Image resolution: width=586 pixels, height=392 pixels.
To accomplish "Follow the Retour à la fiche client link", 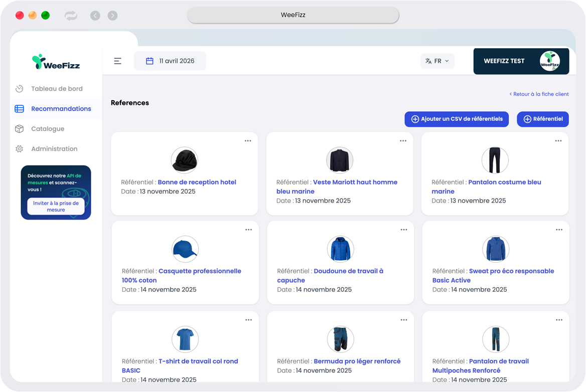I will (539, 94).
